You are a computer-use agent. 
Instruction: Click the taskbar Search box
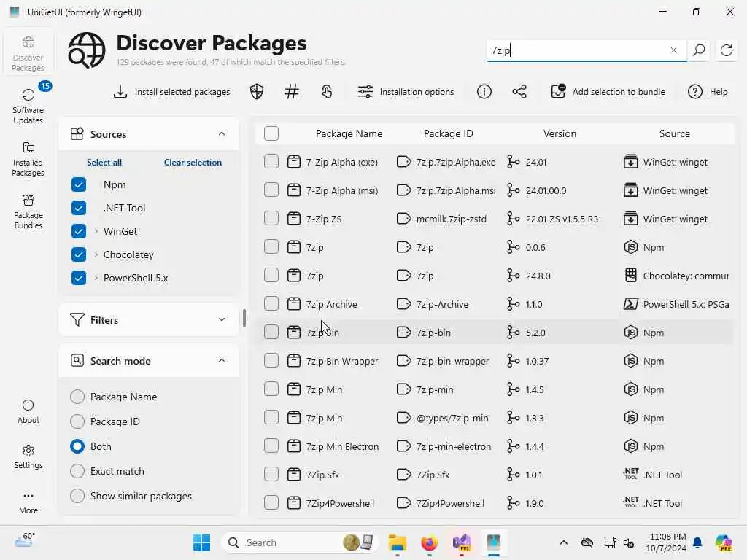click(300, 542)
